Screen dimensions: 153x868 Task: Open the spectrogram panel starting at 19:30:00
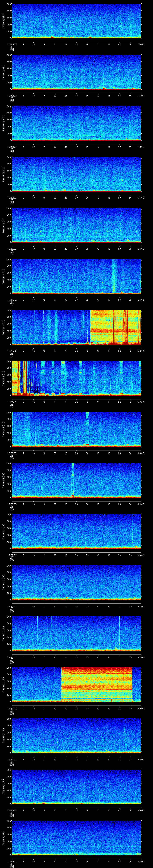77,72
